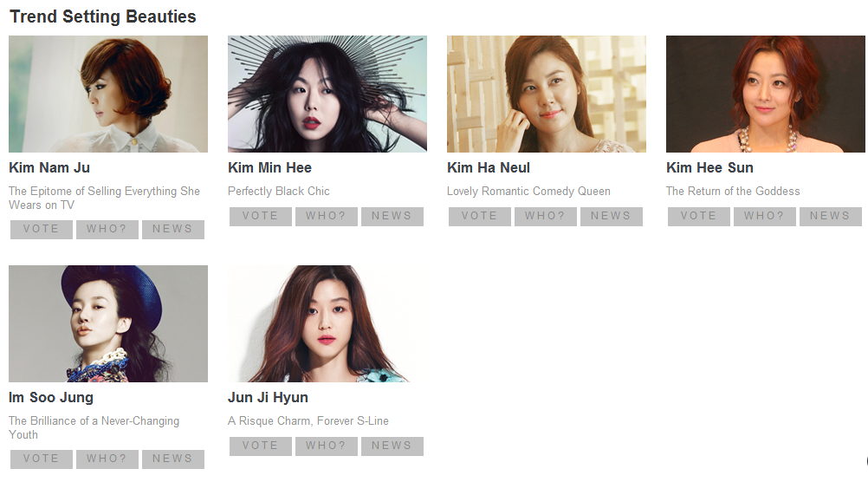This screenshot has height=482, width=868.
Task: Vote for Jun Ji Hyun
Action: tap(261, 446)
